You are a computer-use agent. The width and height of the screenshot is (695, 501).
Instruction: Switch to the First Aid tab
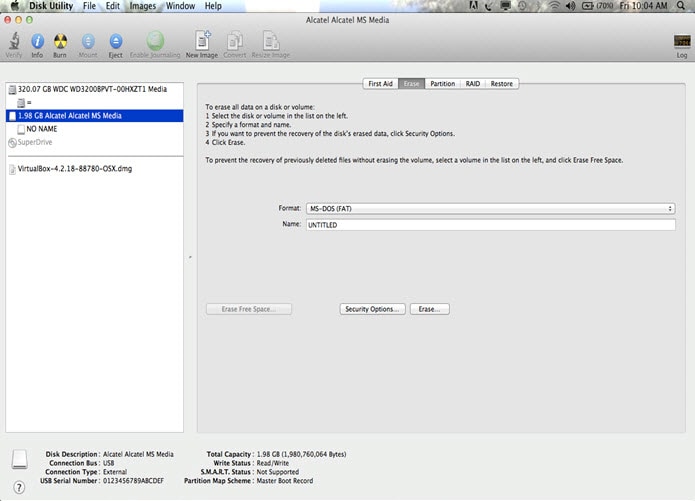point(380,84)
